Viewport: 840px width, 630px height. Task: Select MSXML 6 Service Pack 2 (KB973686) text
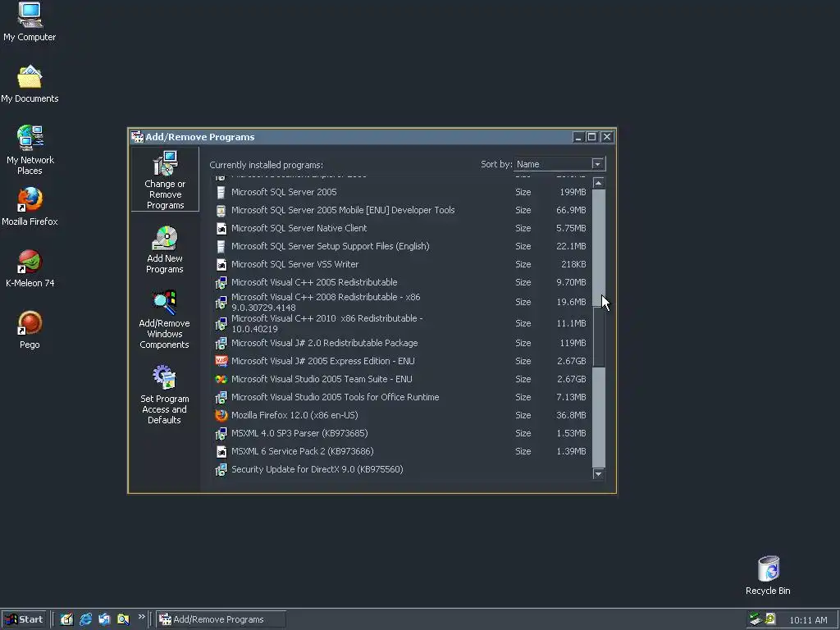tap(302, 451)
